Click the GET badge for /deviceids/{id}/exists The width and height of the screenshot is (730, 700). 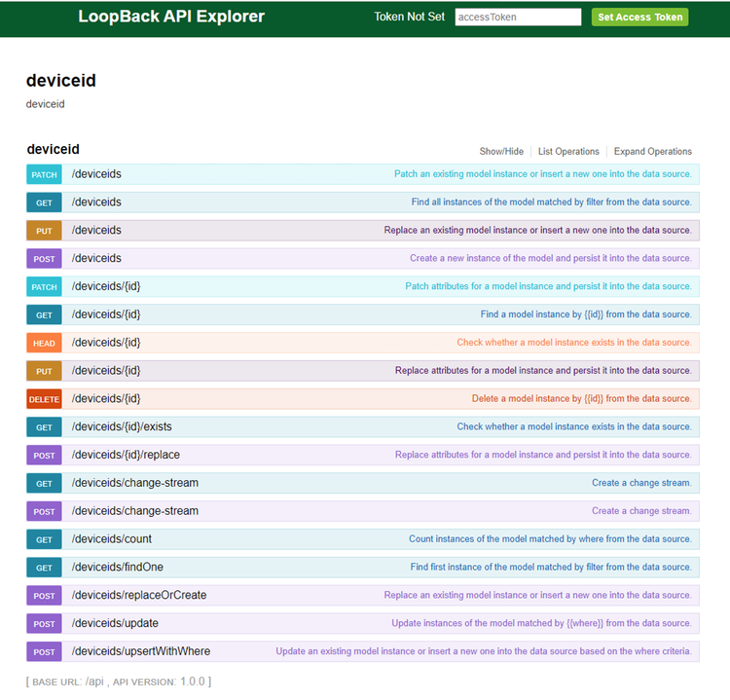click(x=44, y=427)
